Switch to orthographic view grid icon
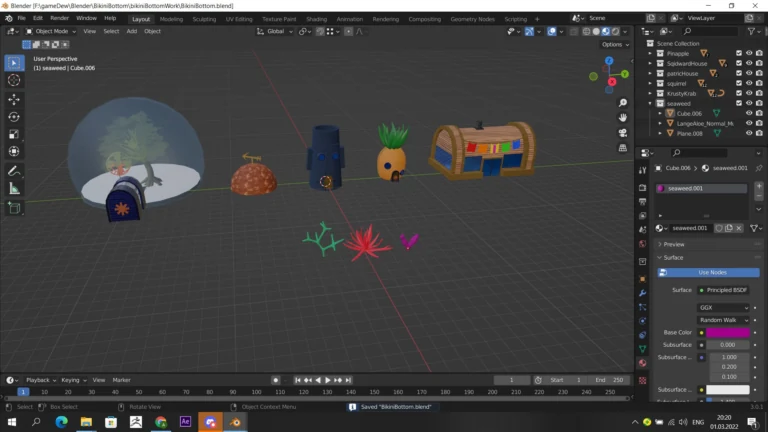 click(623, 147)
